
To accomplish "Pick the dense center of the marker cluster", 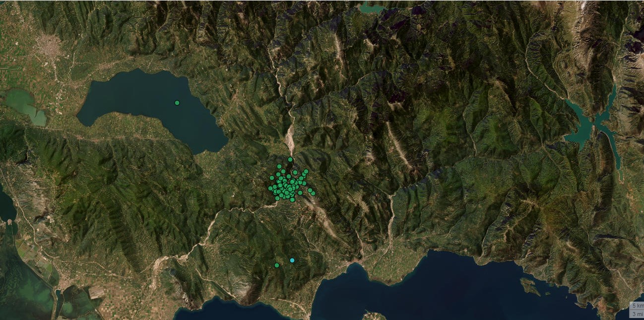I will (x=288, y=187).
